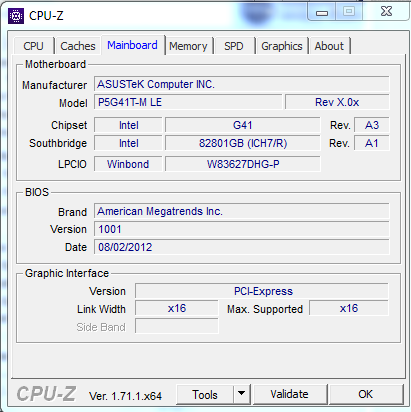Switch to the Graphics tab
The width and height of the screenshot is (411, 412).
coord(282,46)
